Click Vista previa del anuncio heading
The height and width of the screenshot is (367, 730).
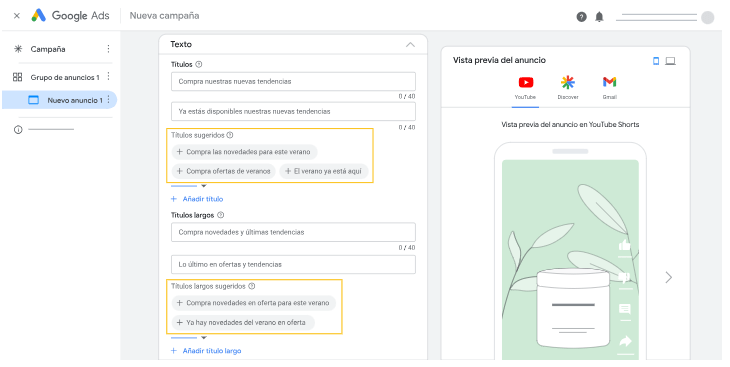click(499, 60)
